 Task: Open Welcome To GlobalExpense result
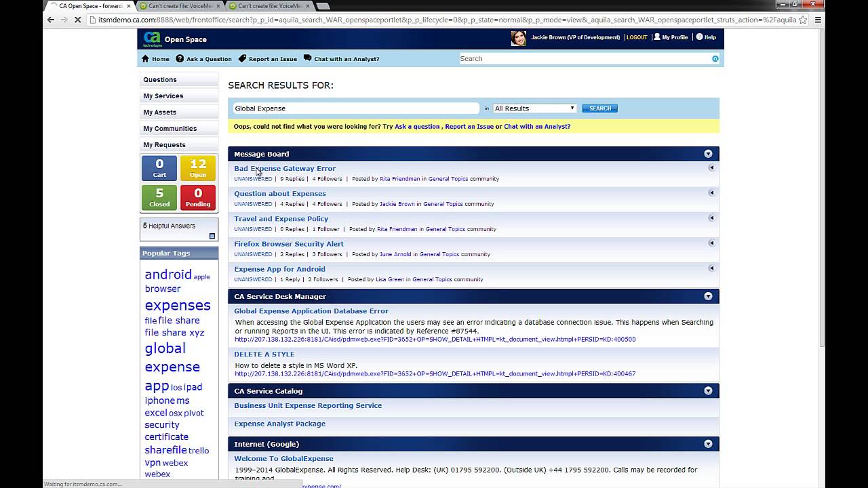point(284,459)
